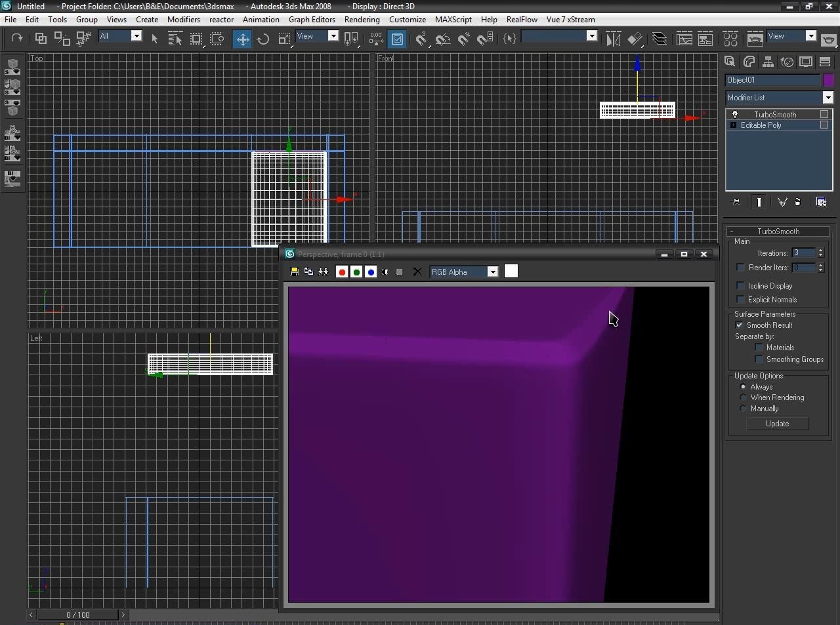Screen dimensions: 840x625
Task: Open the Layer Manager icon
Action: pos(660,39)
